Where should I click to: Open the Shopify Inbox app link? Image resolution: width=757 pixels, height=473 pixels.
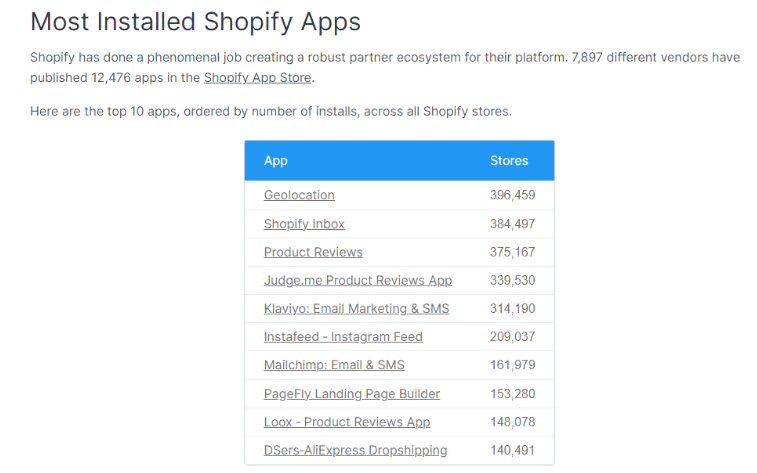pos(304,224)
